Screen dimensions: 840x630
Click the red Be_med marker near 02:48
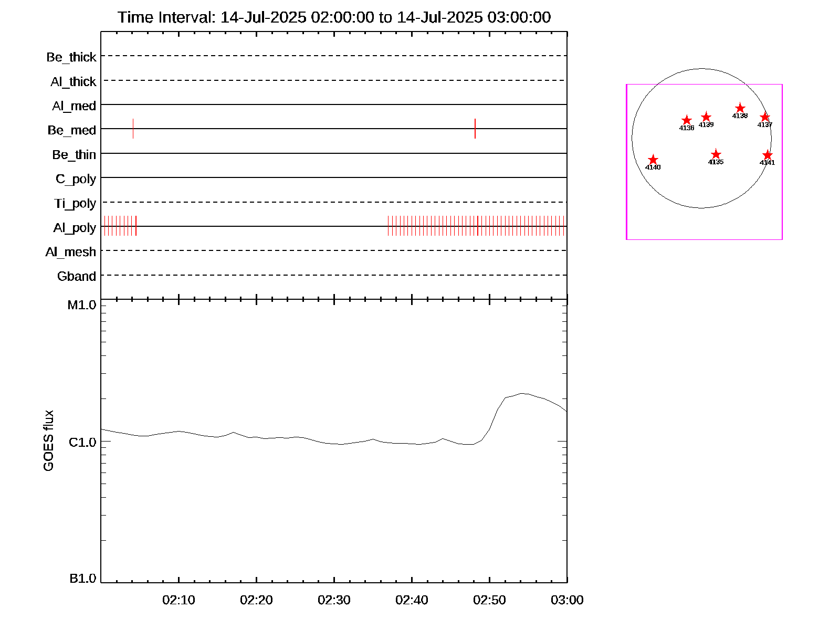(x=475, y=129)
